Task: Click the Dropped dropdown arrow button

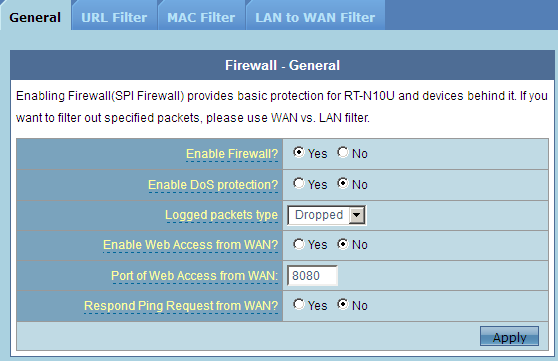Action: click(x=357, y=215)
